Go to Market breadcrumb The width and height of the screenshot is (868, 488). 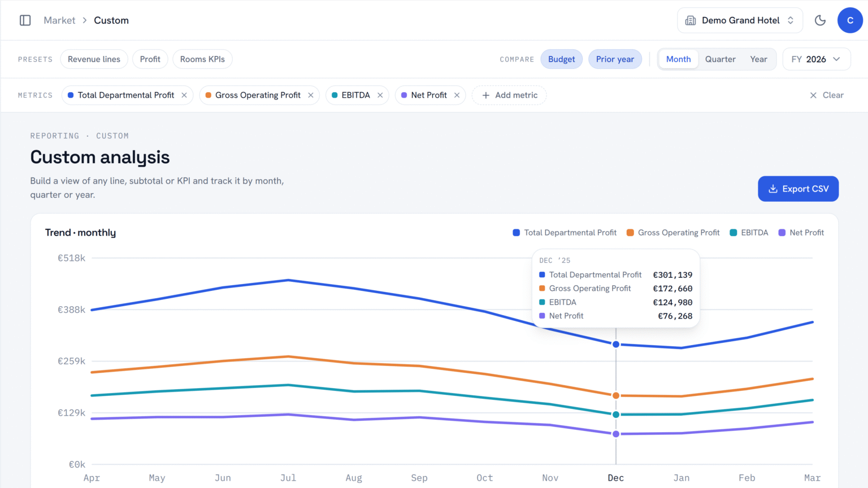click(x=59, y=20)
